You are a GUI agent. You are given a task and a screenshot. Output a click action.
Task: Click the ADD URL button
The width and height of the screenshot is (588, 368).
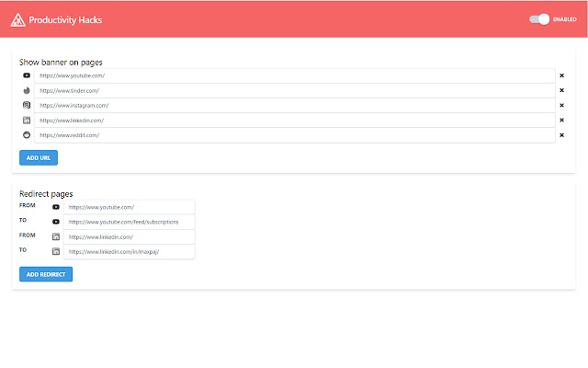[39, 157]
